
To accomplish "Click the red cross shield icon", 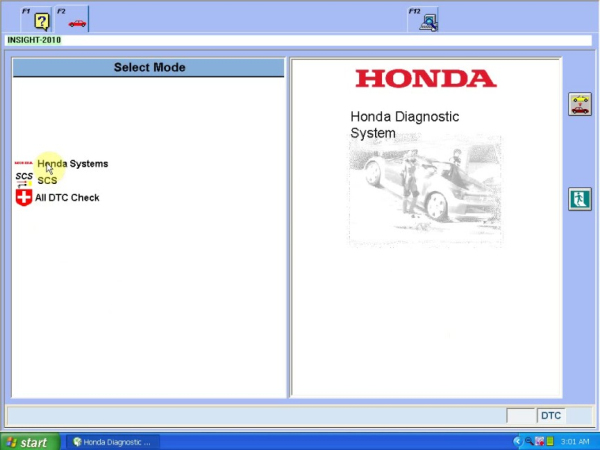I will (24, 197).
